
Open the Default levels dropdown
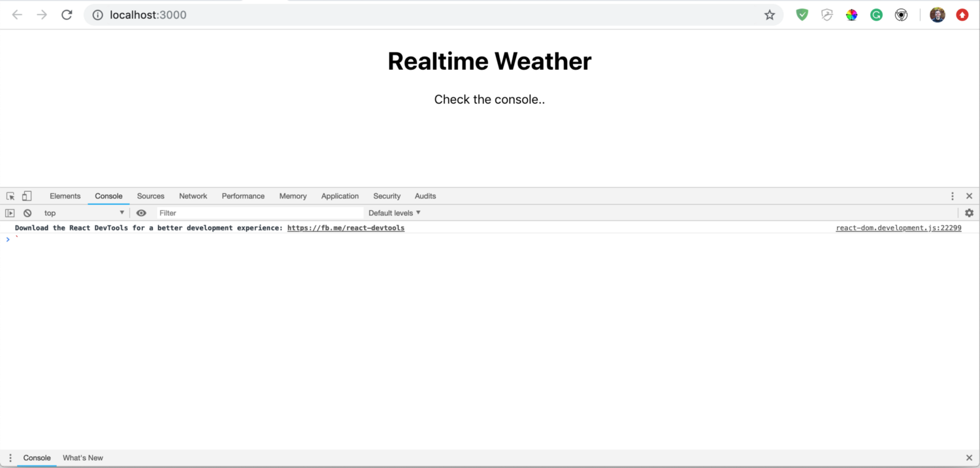[395, 213]
